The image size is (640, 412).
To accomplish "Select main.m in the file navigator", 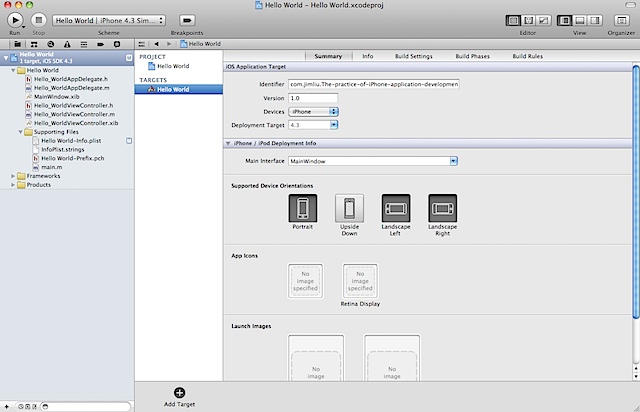I will [x=51, y=166].
